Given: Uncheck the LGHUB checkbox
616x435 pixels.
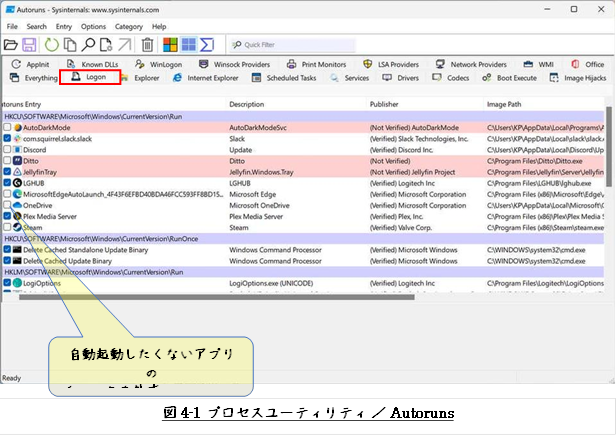Looking at the screenshot, I should (7, 182).
